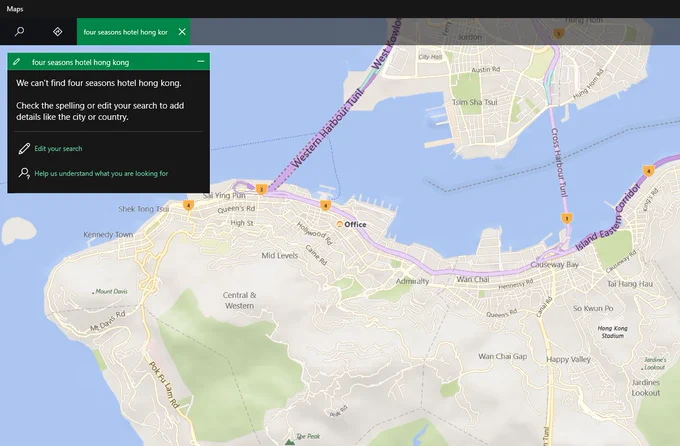This screenshot has width=680, height=446.
Task: Click route shield 3 near Sai Ying Pun
Action: click(261, 190)
